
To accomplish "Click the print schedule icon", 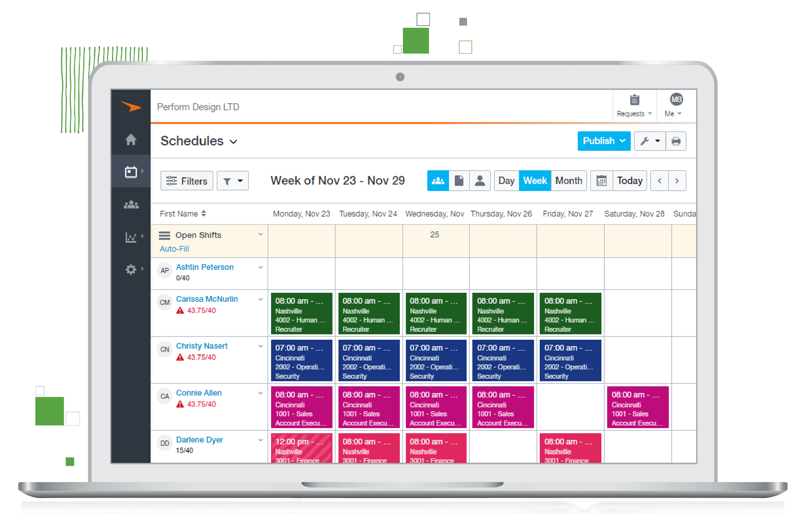I will (676, 141).
